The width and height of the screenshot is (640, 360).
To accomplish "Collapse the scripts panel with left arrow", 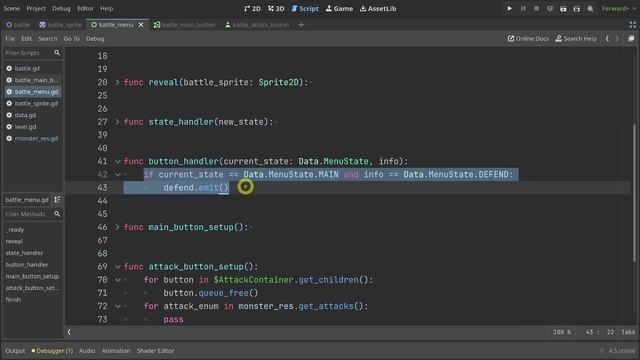I will click(69, 332).
